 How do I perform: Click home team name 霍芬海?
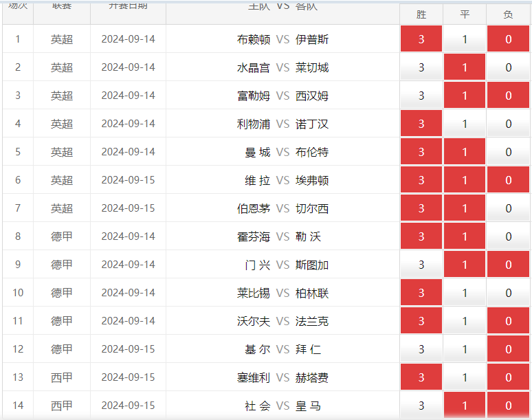click(x=254, y=236)
